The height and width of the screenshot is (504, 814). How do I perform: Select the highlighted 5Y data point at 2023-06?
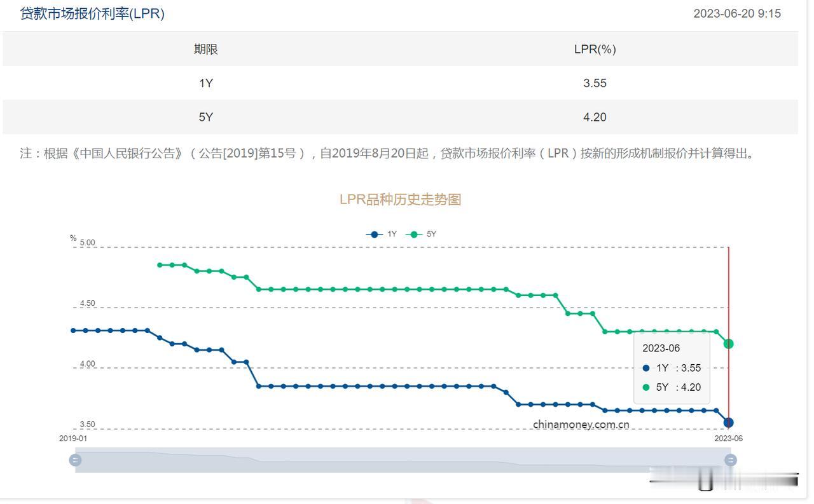click(x=729, y=344)
